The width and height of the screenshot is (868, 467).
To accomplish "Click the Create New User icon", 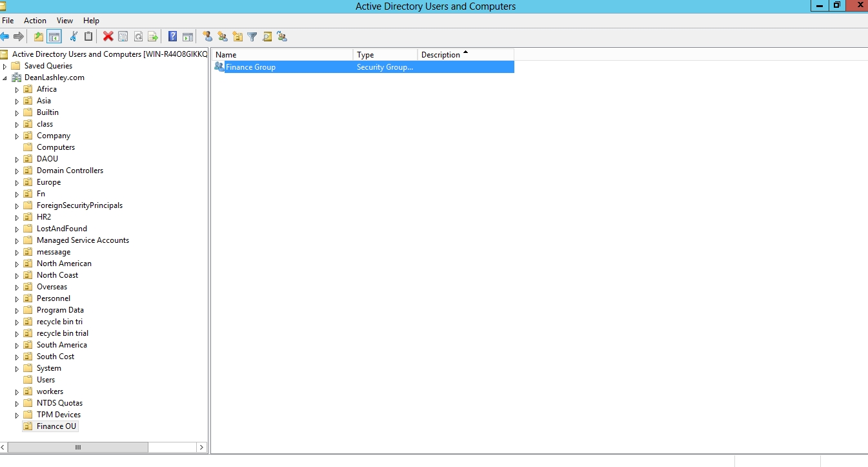I will point(207,37).
